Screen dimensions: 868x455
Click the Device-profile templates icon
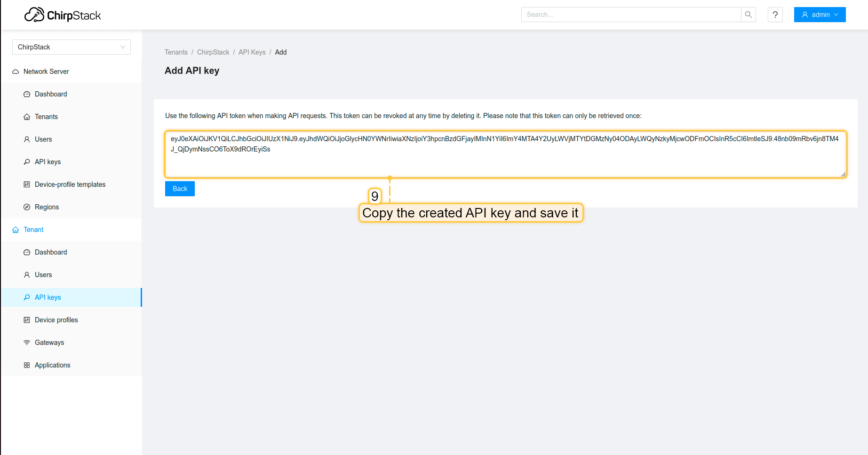pos(27,184)
